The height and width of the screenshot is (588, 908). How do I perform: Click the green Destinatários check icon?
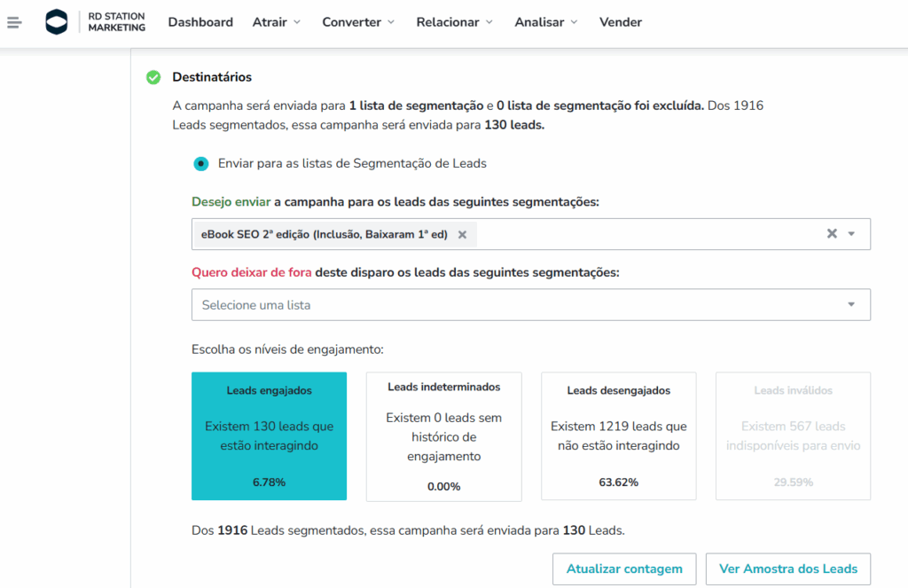click(153, 78)
